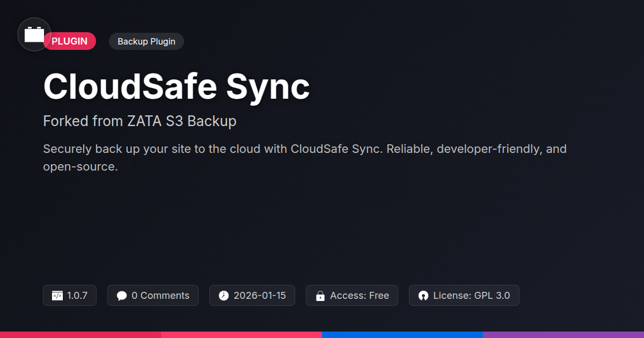The image size is (644, 338).
Task: Click the plugin brick icon in the circle
Action: click(x=34, y=35)
